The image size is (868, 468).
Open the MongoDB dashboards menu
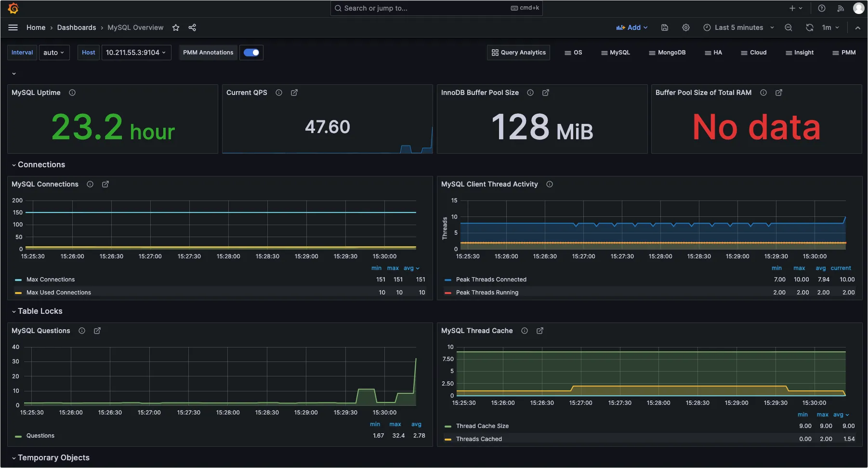[667, 53]
